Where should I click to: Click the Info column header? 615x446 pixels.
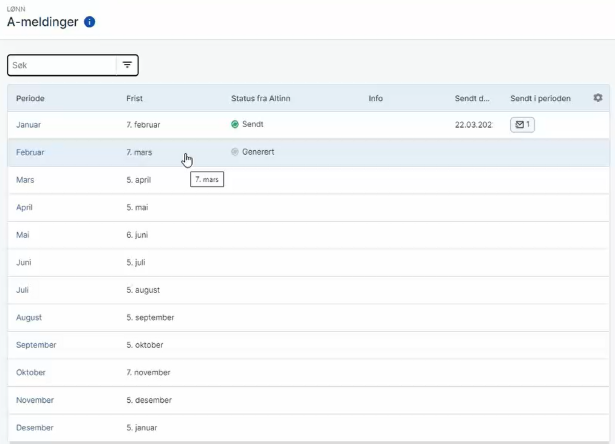click(x=375, y=98)
